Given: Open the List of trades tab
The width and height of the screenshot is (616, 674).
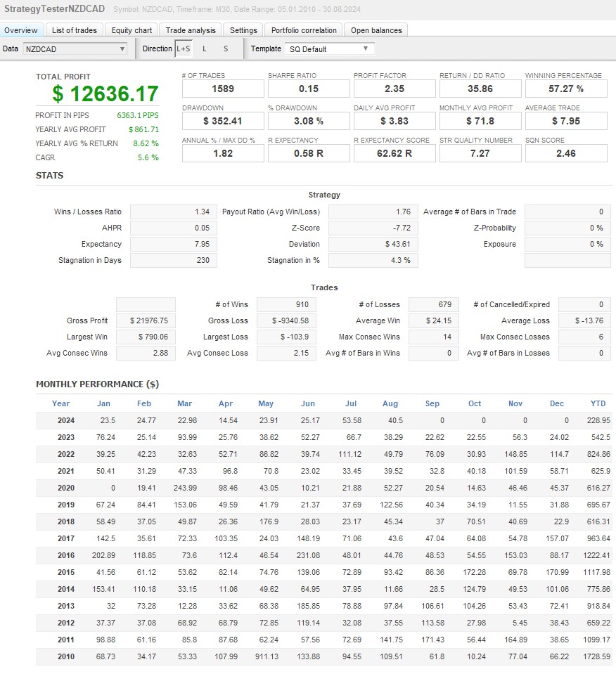Looking at the screenshot, I should (75, 30).
